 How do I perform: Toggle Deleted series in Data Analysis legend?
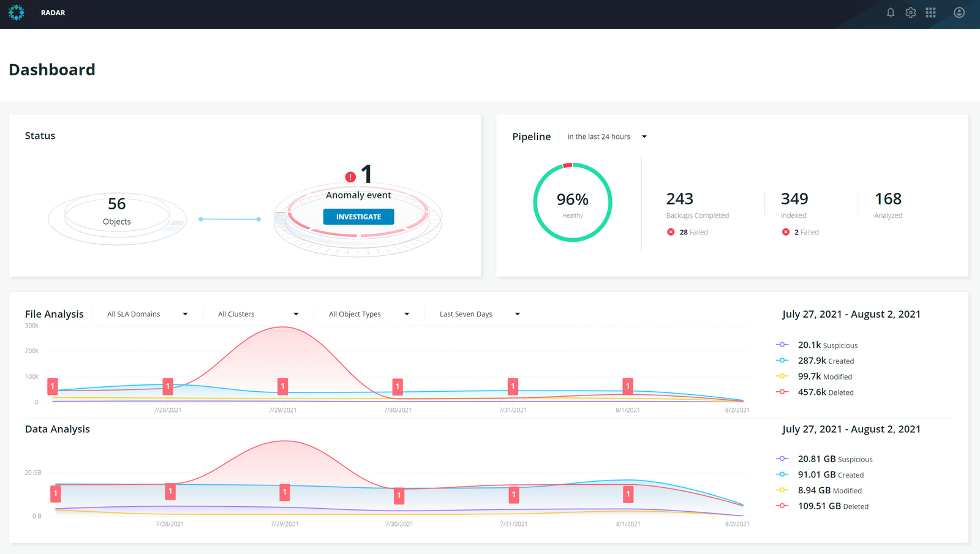click(x=782, y=506)
